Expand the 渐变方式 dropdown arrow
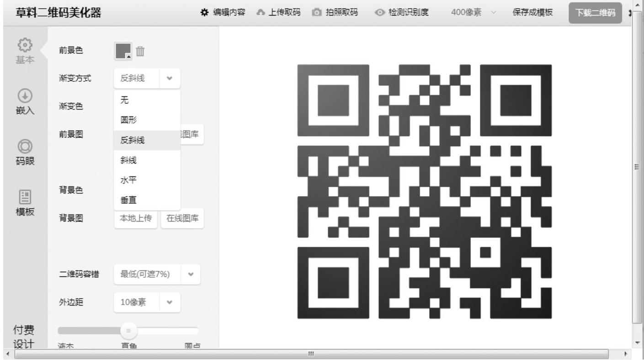Image resolution: width=644 pixels, height=360 pixels. (x=170, y=79)
